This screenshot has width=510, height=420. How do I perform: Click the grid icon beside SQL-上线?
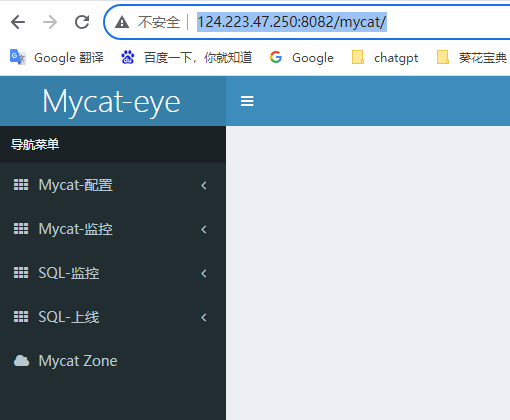click(x=21, y=317)
